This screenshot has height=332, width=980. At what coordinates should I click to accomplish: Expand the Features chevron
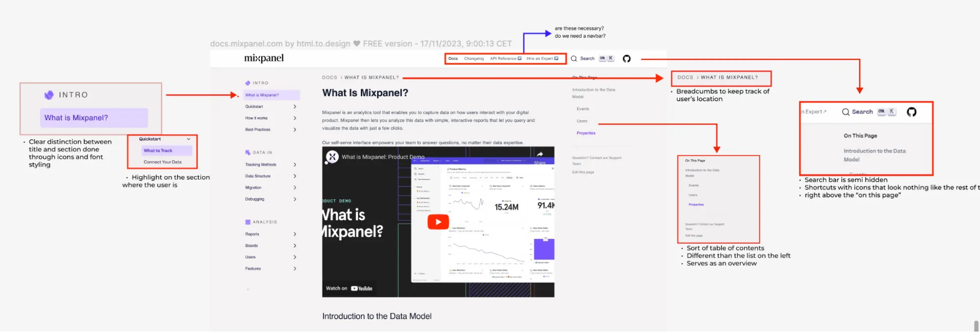(x=295, y=269)
